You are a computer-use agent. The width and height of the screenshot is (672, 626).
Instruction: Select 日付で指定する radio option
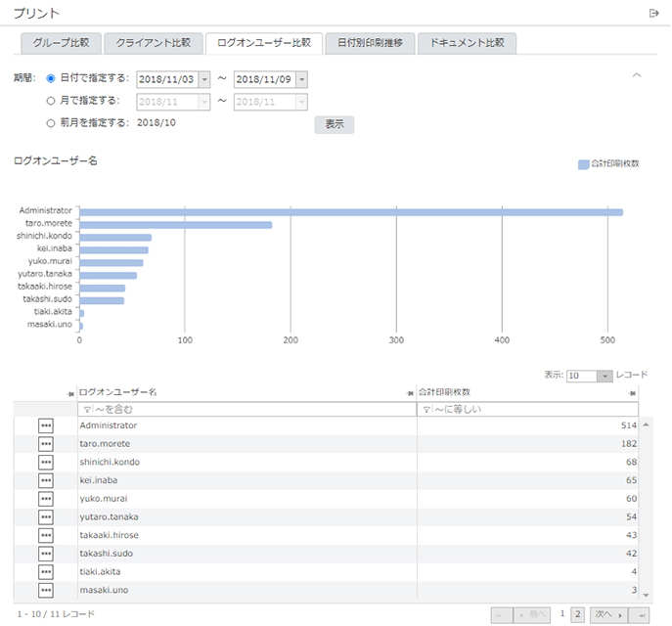(x=51, y=78)
